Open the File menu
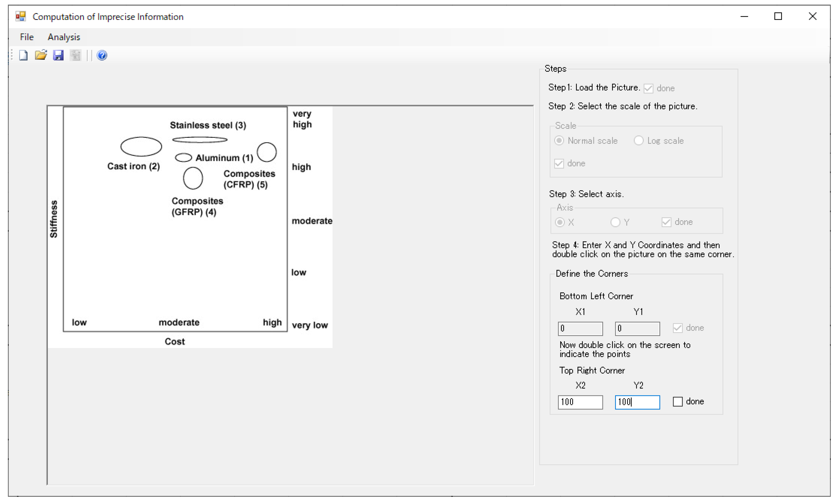Screen dimensions: 838x504 pos(26,37)
